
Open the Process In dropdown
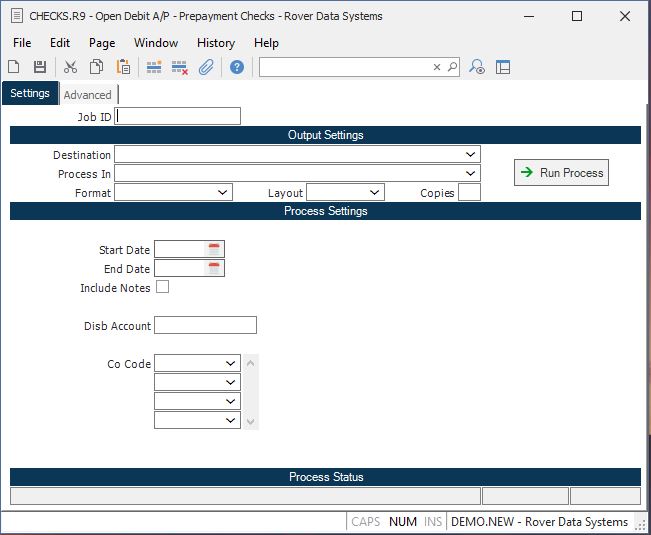(x=470, y=174)
